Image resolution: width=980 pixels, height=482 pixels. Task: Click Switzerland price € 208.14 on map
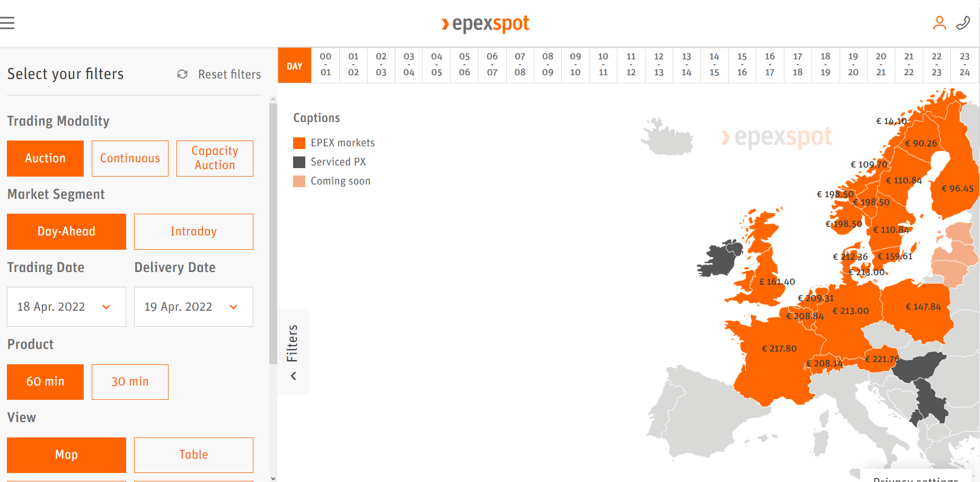[824, 363]
